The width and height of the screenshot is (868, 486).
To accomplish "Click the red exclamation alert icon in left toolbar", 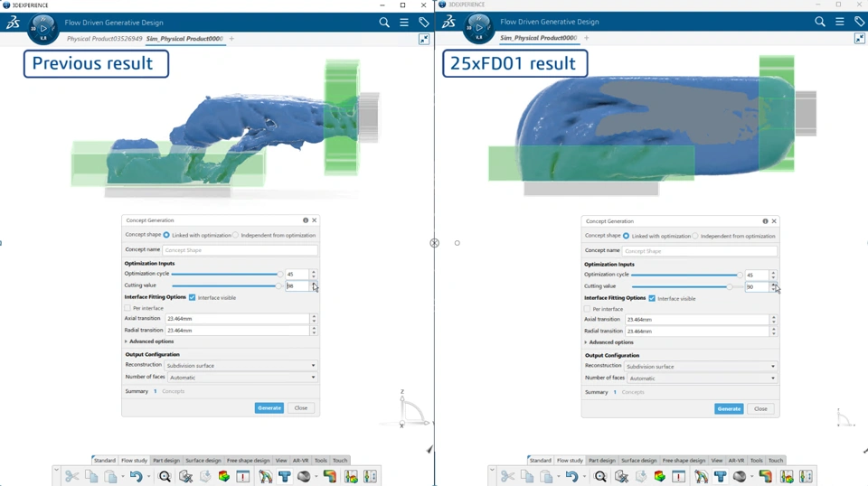I will pyautogui.click(x=243, y=476).
